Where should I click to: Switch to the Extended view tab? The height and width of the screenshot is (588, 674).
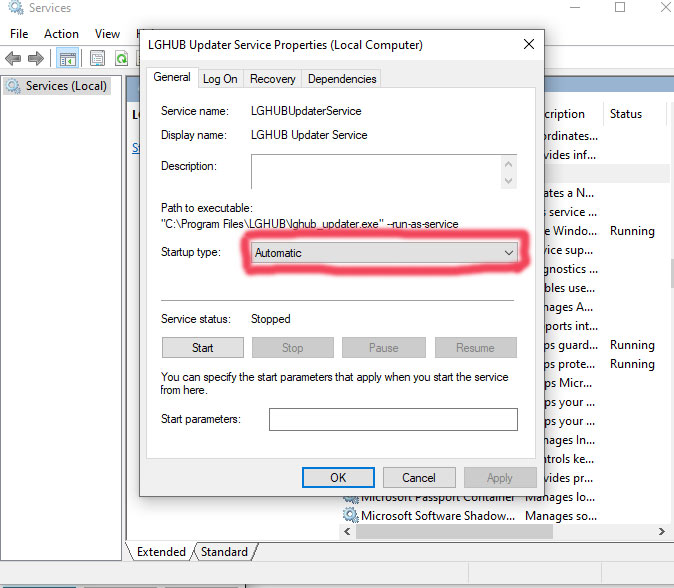click(161, 551)
